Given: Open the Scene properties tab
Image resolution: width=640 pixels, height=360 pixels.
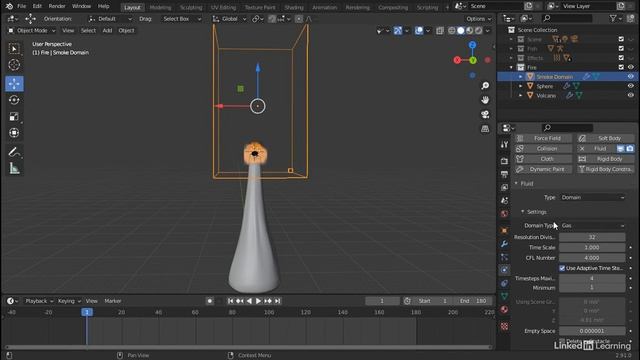Looking at the screenshot, I should click(x=504, y=201).
